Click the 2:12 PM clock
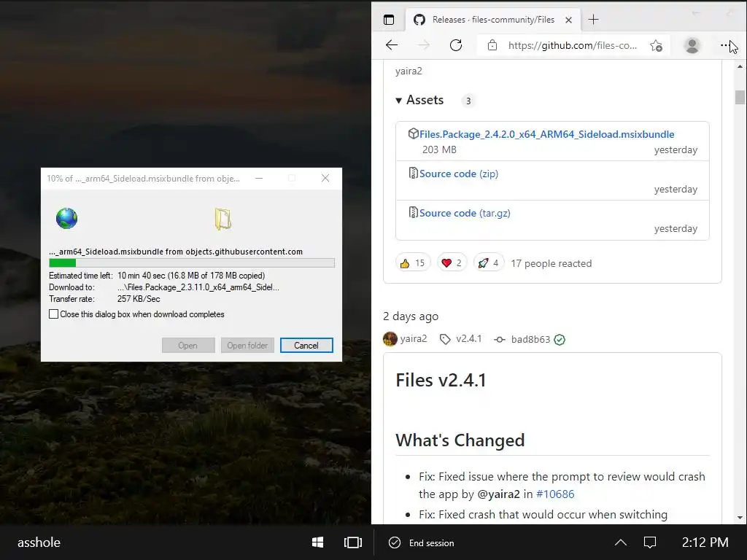The height and width of the screenshot is (560, 747). (x=705, y=542)
